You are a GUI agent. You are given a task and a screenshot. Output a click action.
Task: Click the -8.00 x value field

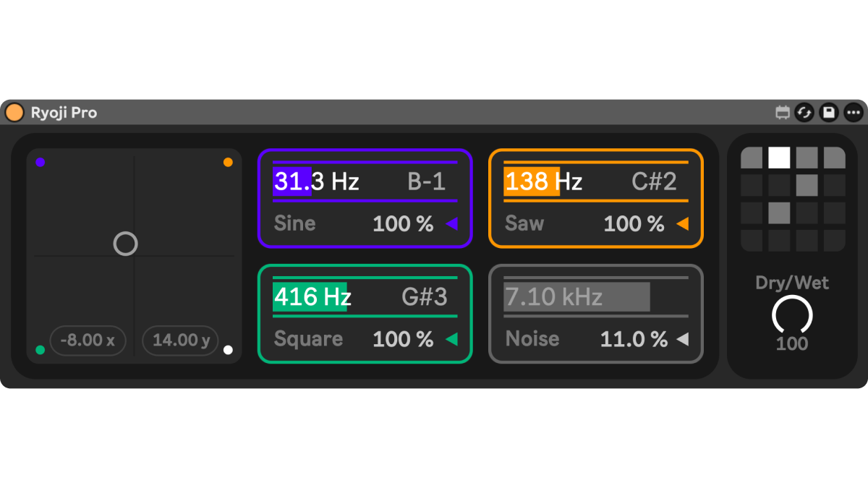point(88,340)
